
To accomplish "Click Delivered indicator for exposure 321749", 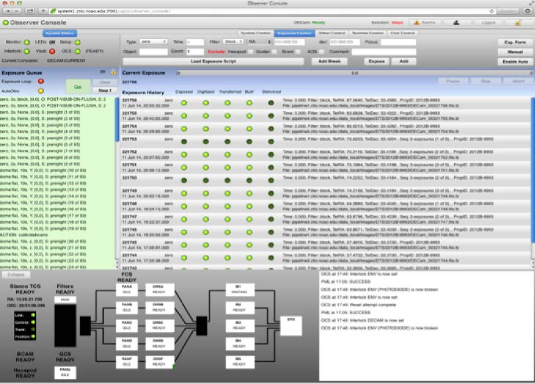I will 271,193.
